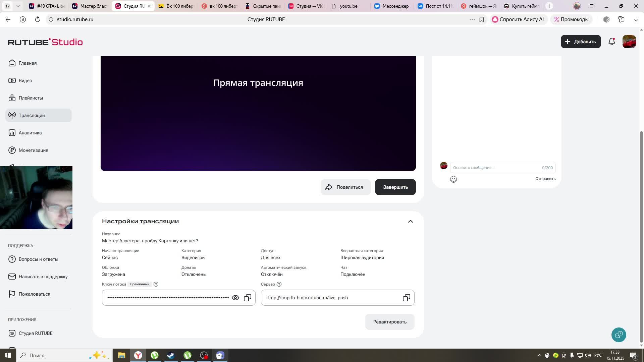The width and height of the screenshot is (644, 362).
Task: Open emoji picker in chat
Action: click(453, 179)
